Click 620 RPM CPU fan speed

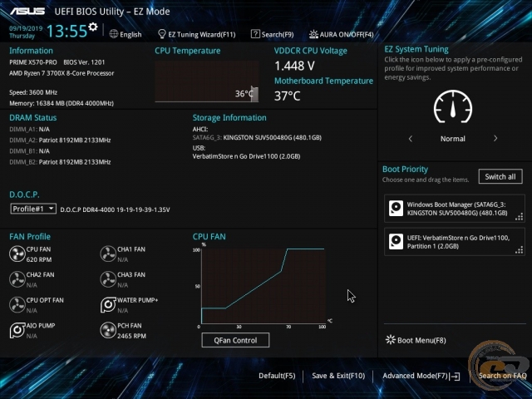point(39,259)
